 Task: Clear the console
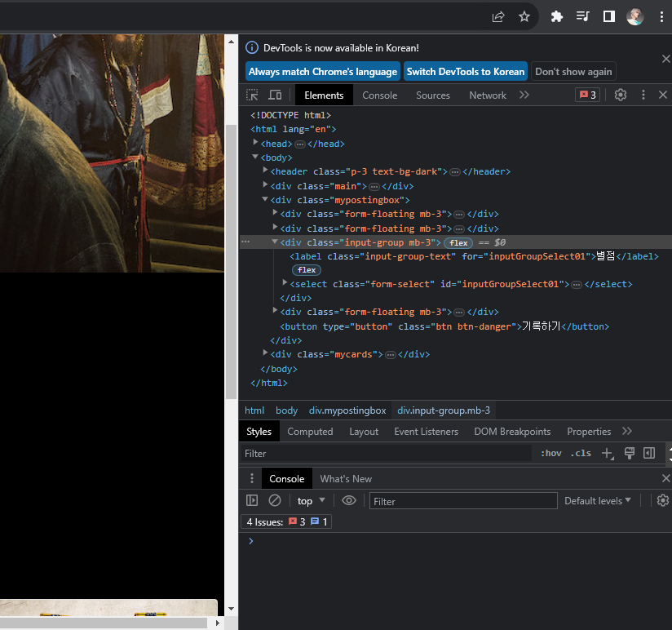point(275,500)
